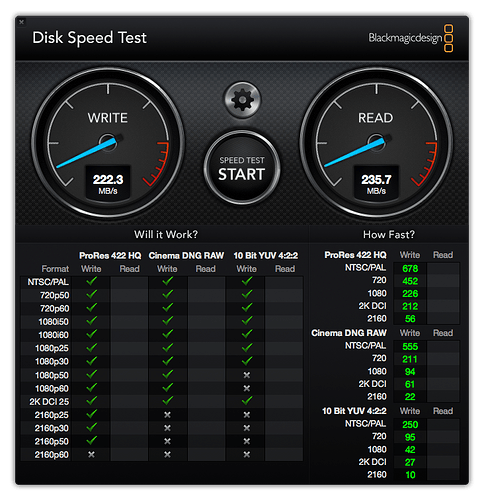This screenshot has width=484, height=500.
Task: Click the 2K DCI 25 format row label
Action: point(49,402)
